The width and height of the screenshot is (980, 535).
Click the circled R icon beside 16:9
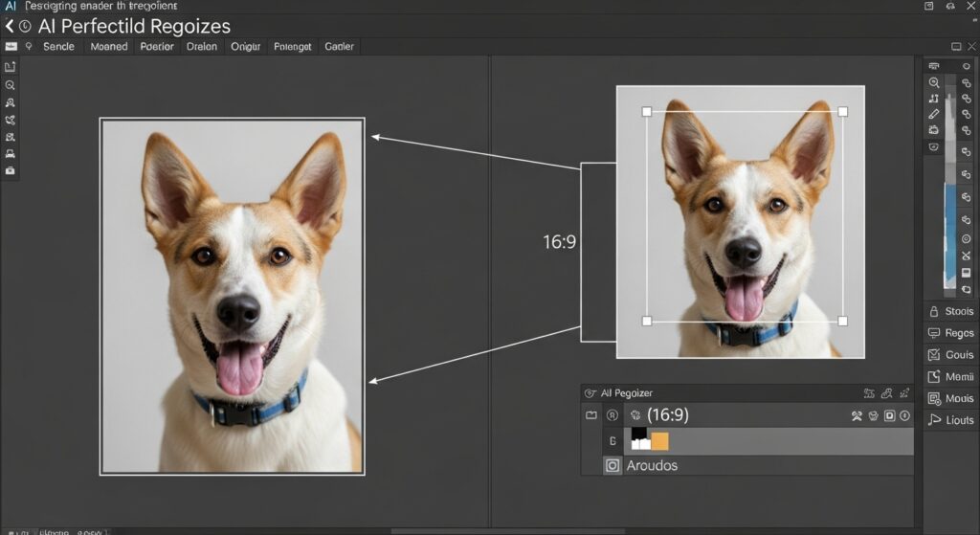612,415
